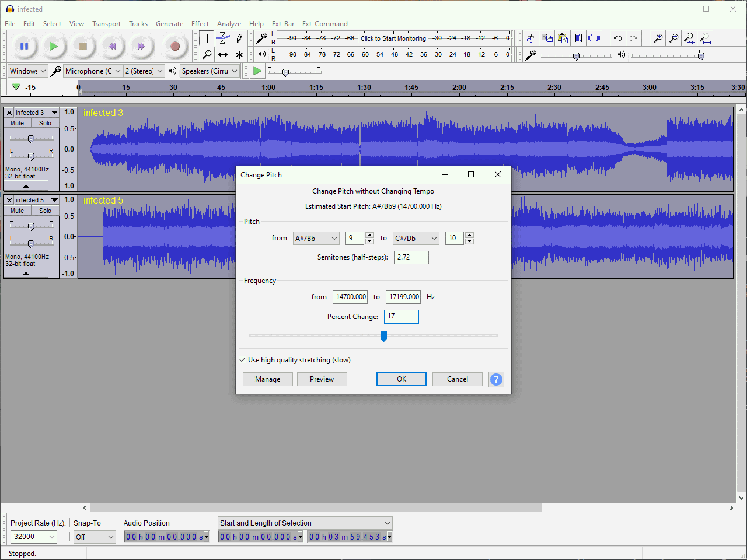
Task: Open the Effect menu
Action: pos(200,24)
